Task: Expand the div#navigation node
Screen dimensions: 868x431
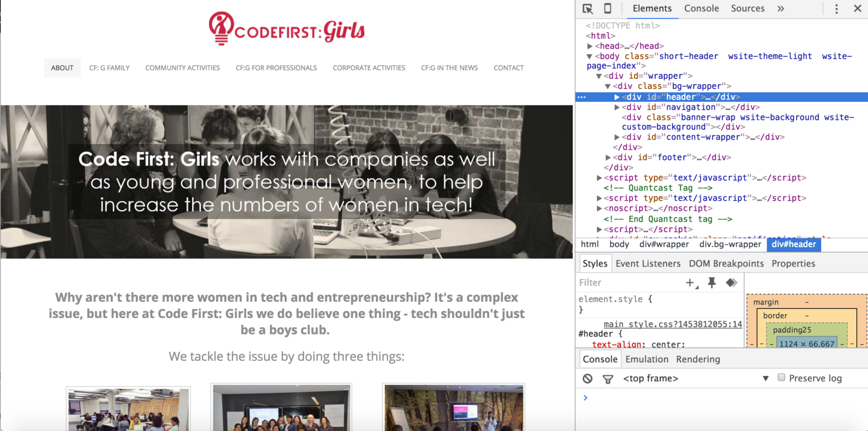Action: click(617, 107)
